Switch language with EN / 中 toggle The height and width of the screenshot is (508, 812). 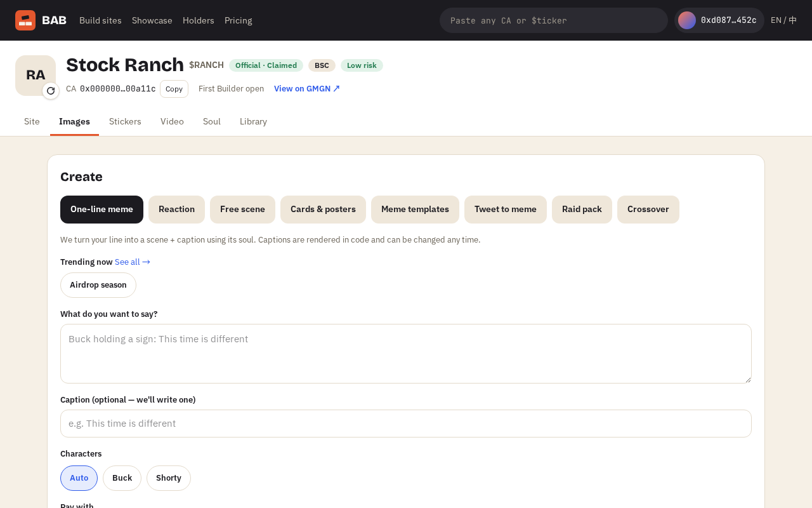click(x=783, y=20)
